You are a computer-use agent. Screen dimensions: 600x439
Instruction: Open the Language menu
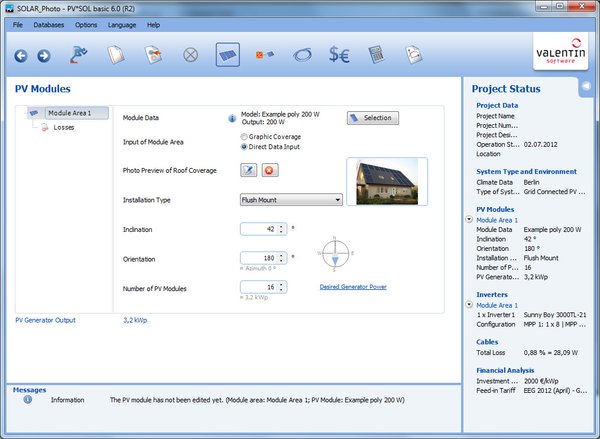(121, 23)
